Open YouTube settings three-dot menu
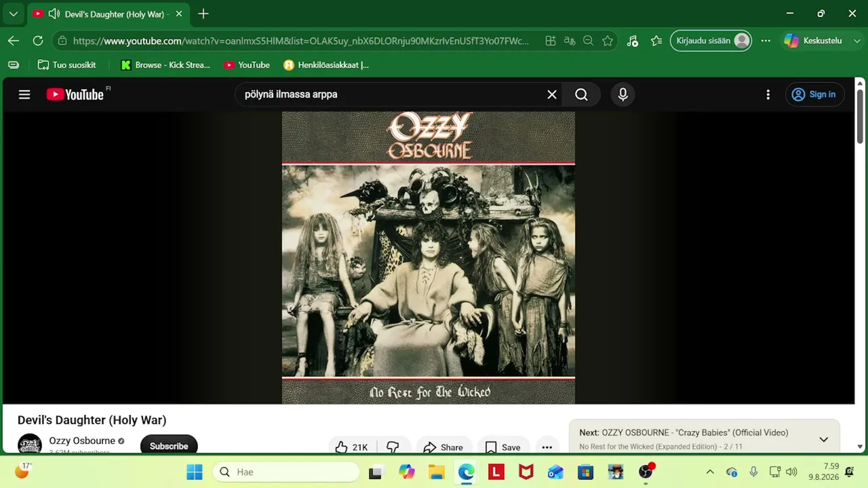The width and height of the screenshot is (868, 488). click(768, 94)
